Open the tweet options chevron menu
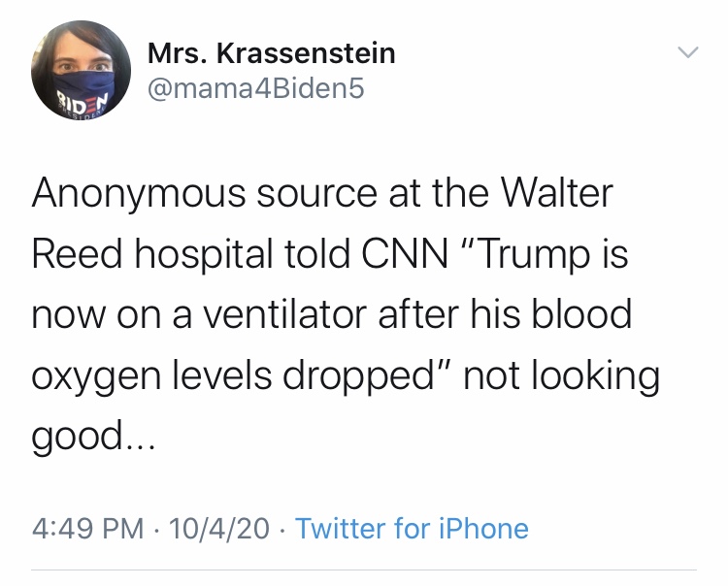Image resolution: width=728 pixels, height=586 pixels. [686, 51]
